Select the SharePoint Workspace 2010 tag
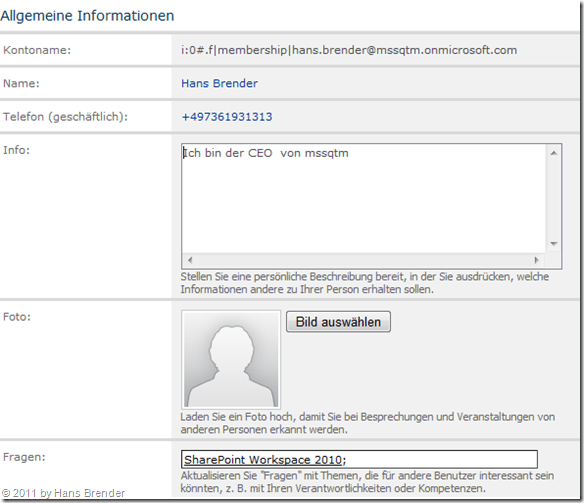 coord(263,460)
